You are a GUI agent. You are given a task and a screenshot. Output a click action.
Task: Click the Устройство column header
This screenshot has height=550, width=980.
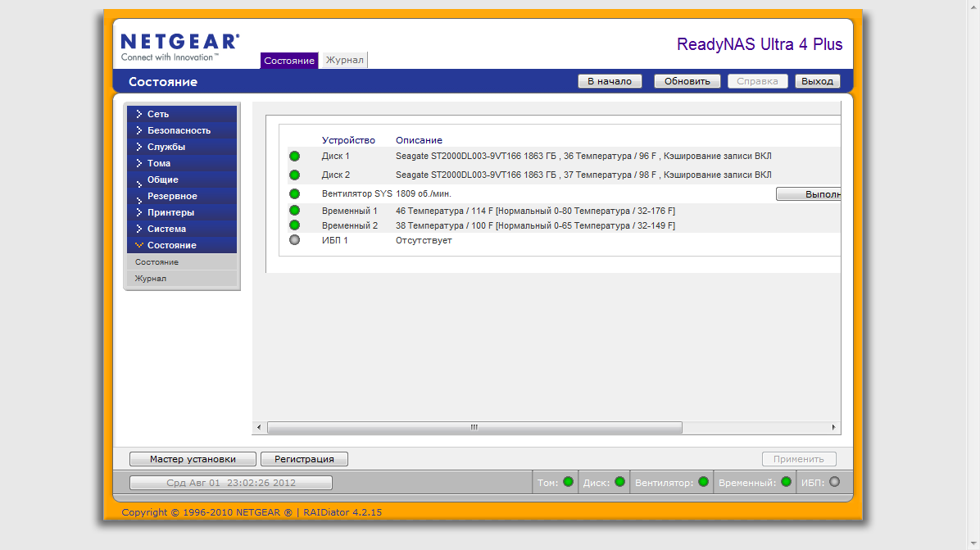point(348,140)
